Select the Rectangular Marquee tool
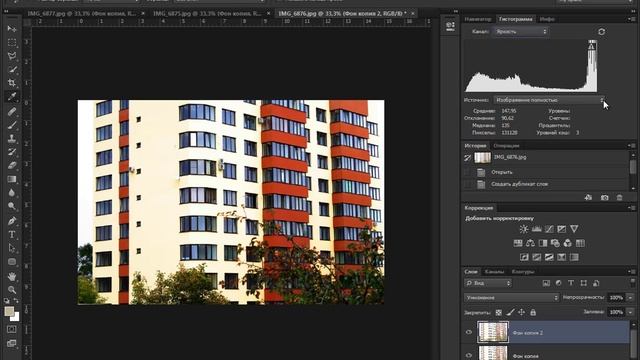This screenshot has height=360, width=640. point(12,42)
